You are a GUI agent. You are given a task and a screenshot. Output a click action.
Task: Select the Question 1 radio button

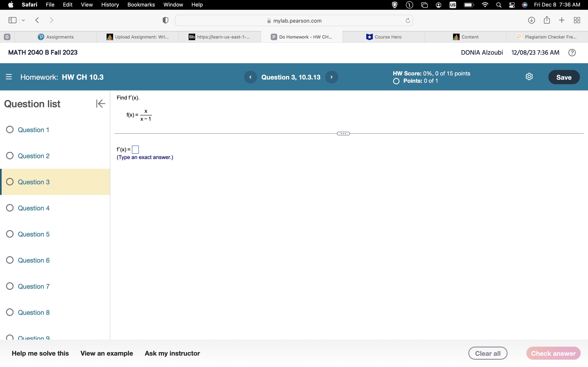(x=10, y=130)
